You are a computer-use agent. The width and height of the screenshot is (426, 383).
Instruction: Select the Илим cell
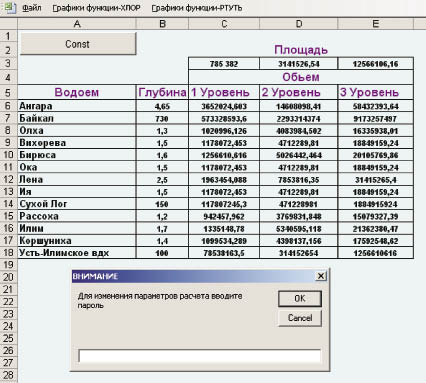[x=77, y=228]
